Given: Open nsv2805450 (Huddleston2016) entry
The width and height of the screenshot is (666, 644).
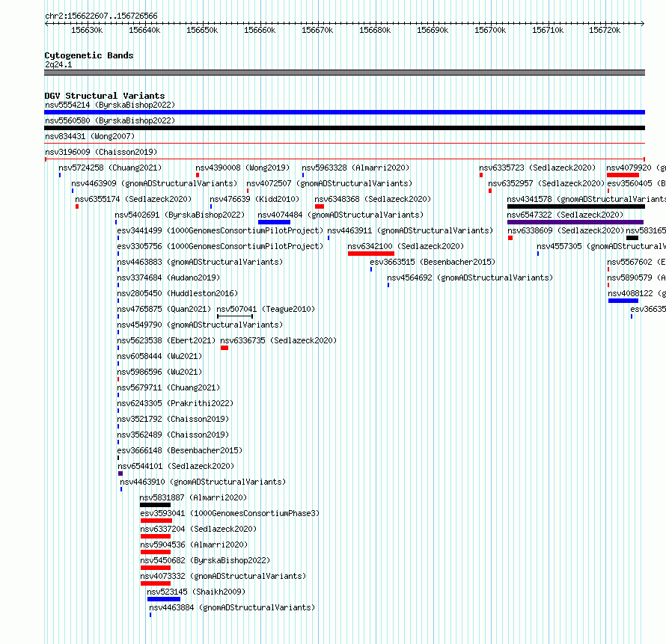Looking at the screenshot, I should [177, 293].
